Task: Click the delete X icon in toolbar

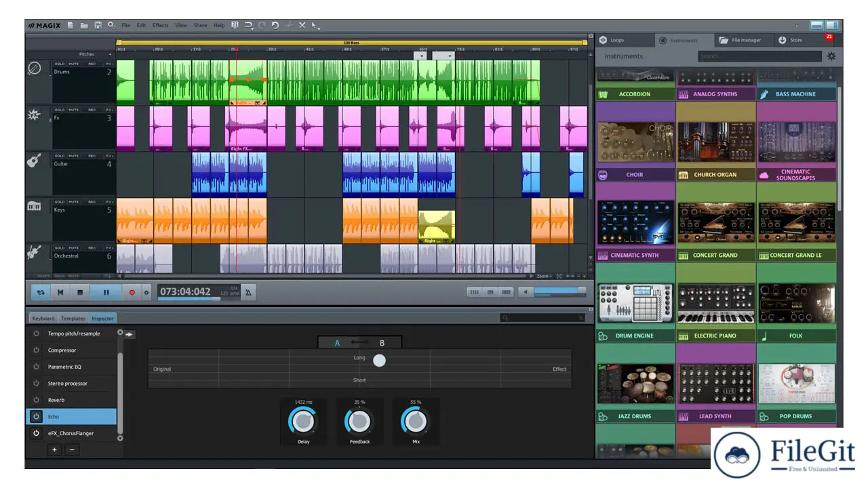Action: coord(302,25)
